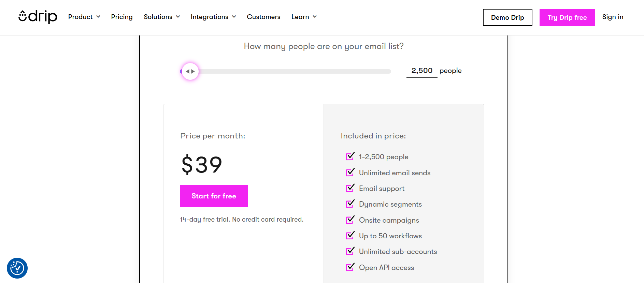Click Start for free
Image resolution: width=644 pixels, height=283 pixels.
[214, 196]
